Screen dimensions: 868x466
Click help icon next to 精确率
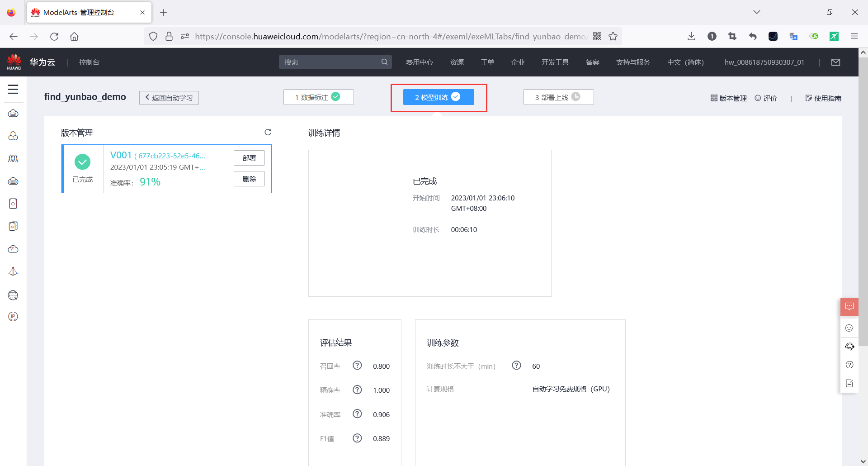(357, 390)
